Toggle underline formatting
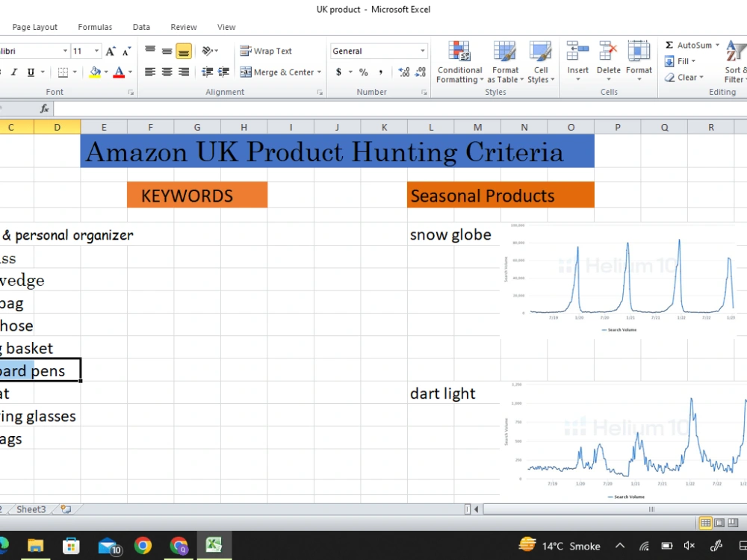 point(31,72)
